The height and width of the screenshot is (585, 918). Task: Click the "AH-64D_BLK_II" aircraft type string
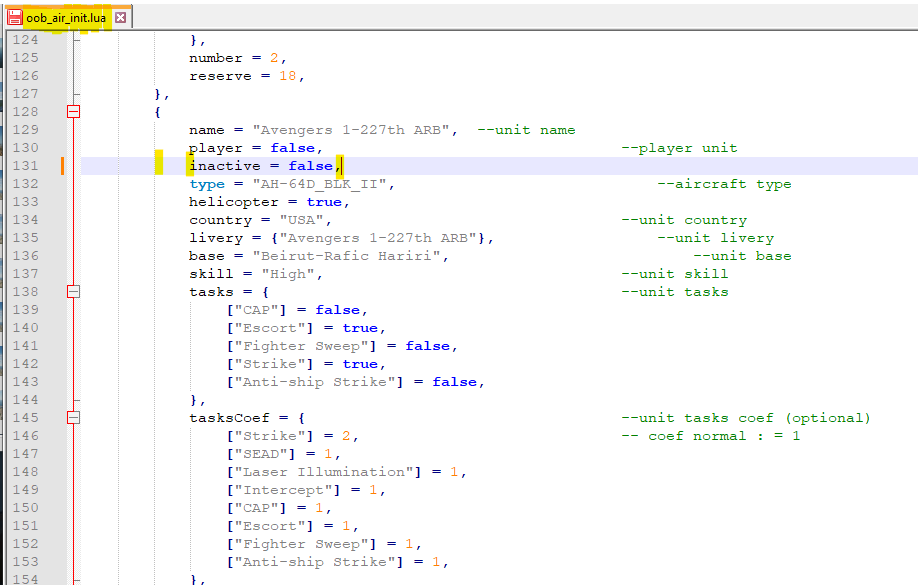[x=320, y=184]
